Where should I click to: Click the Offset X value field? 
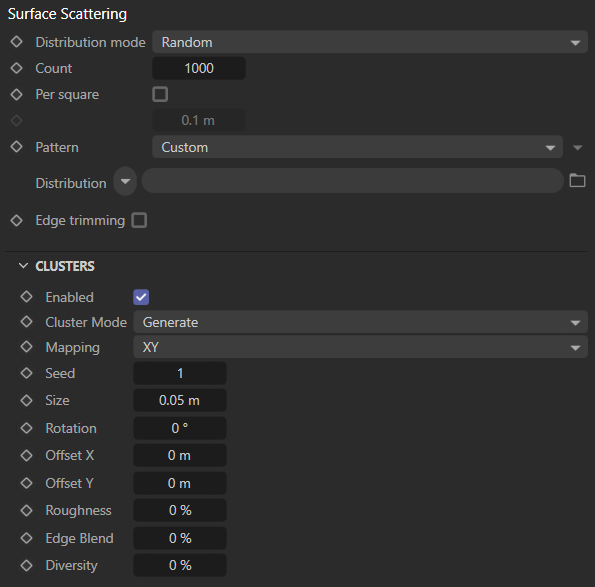point(180,455)
